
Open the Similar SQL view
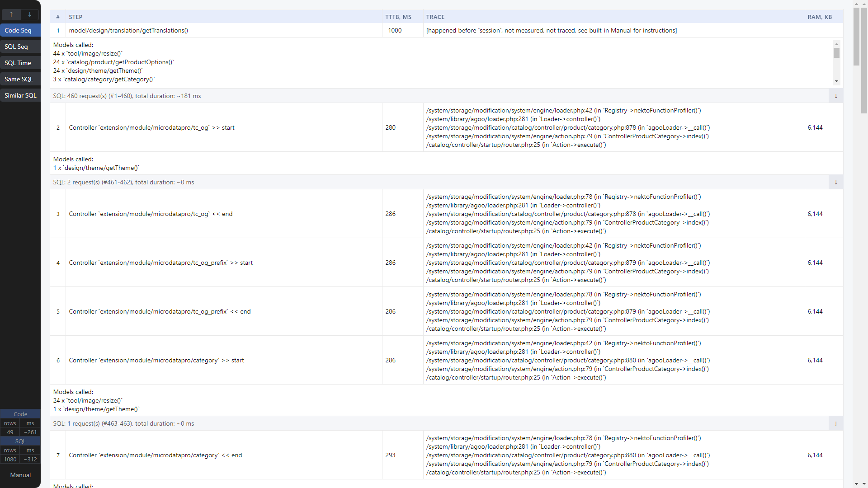tap(20, 95)
